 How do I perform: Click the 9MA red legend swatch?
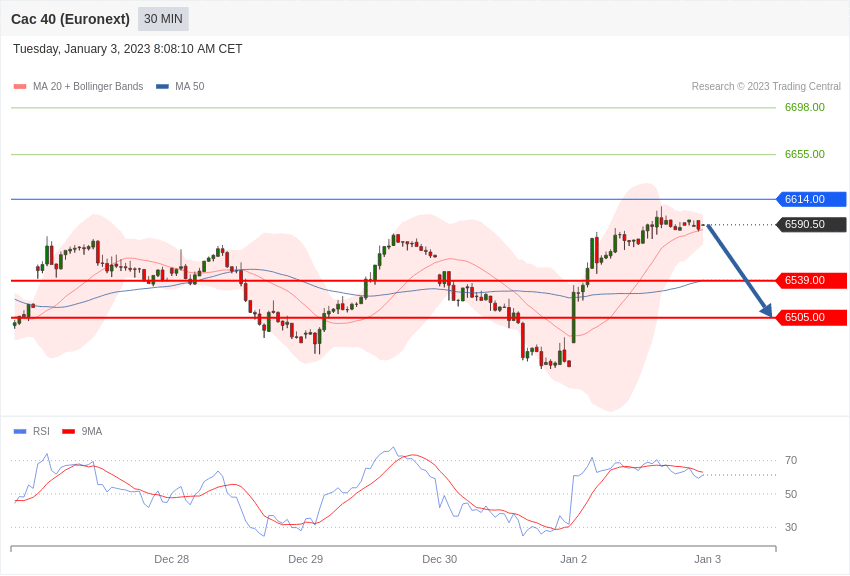coord(68,431)
